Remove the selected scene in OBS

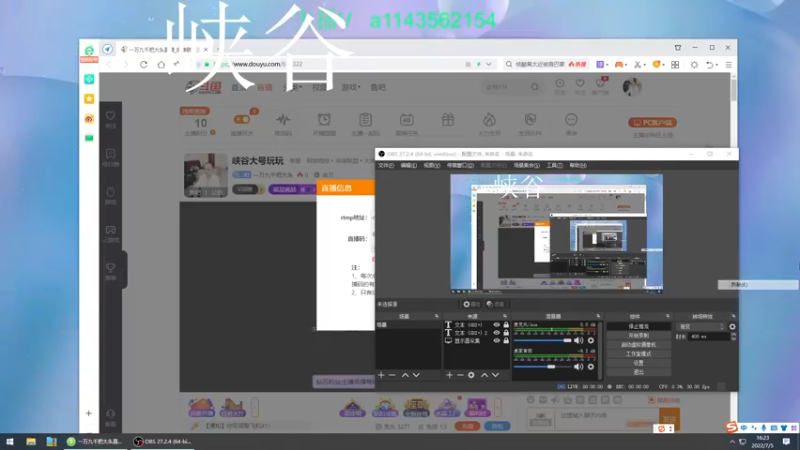coord(392,375)
